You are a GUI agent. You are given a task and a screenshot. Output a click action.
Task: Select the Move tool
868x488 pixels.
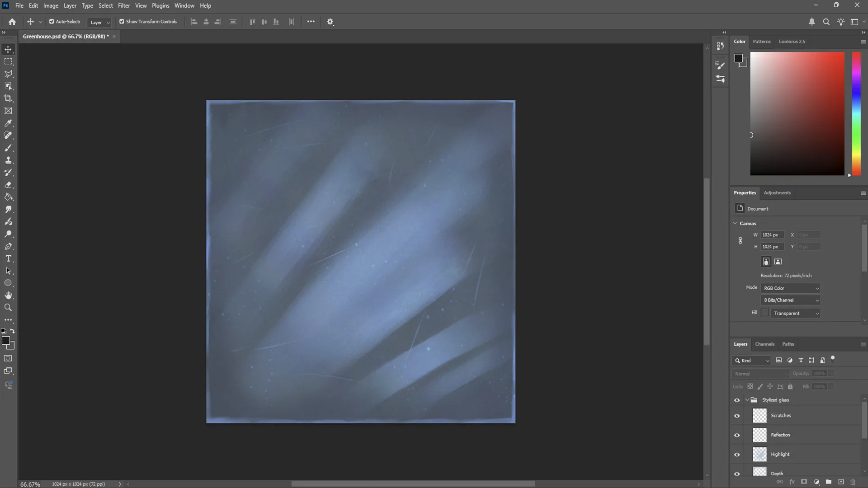click(x=8, y=49)
